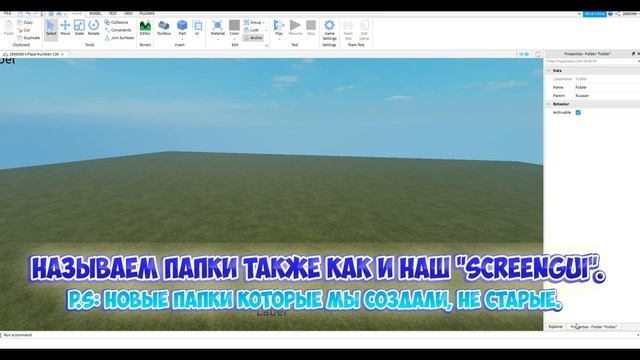Open Game Settings
640x360 pixels.
point(329,30)
